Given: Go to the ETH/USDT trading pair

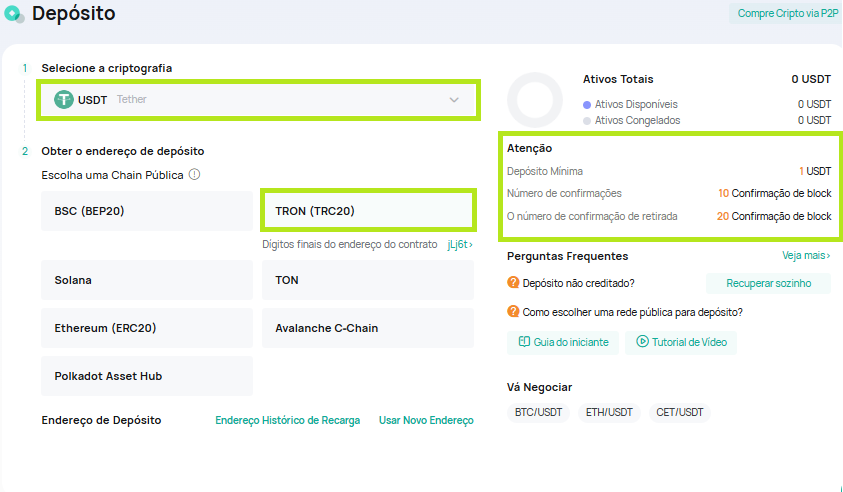Looking at the screenshot, I should [609, 412].
